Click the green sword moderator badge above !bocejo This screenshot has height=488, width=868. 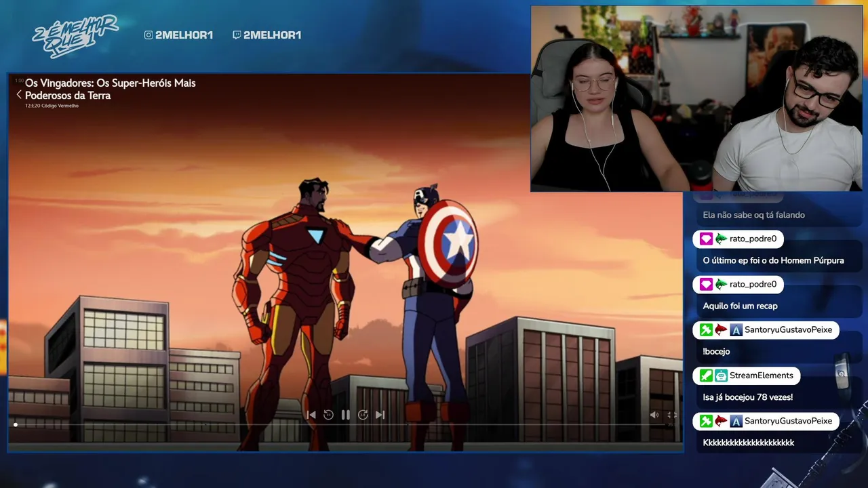pos(706,330)
